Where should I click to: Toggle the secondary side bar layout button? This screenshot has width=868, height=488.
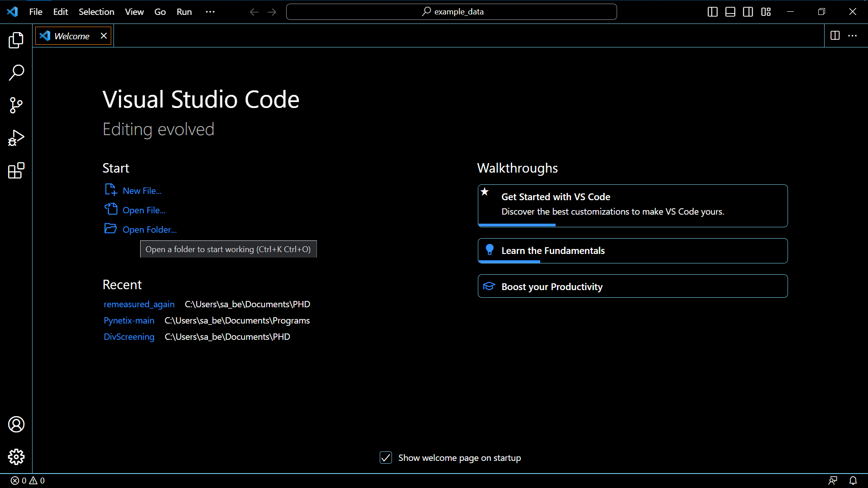(748, 12)
